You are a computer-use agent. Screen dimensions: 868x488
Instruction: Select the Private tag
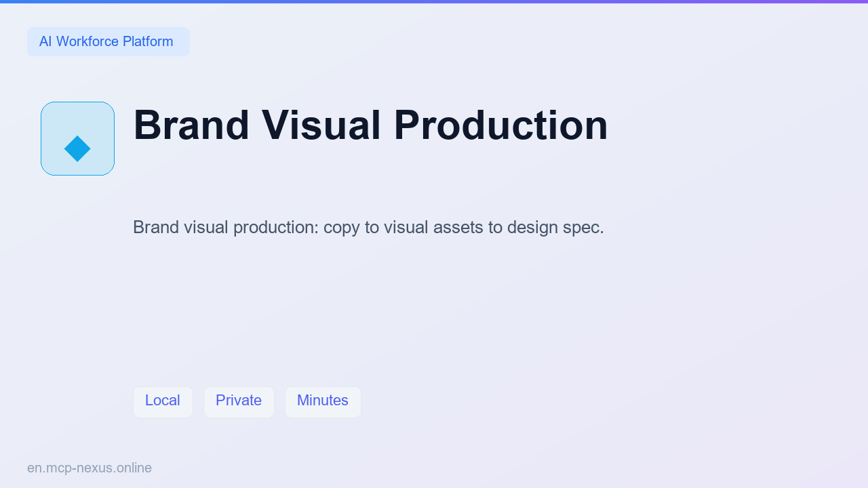click(239, 402)
